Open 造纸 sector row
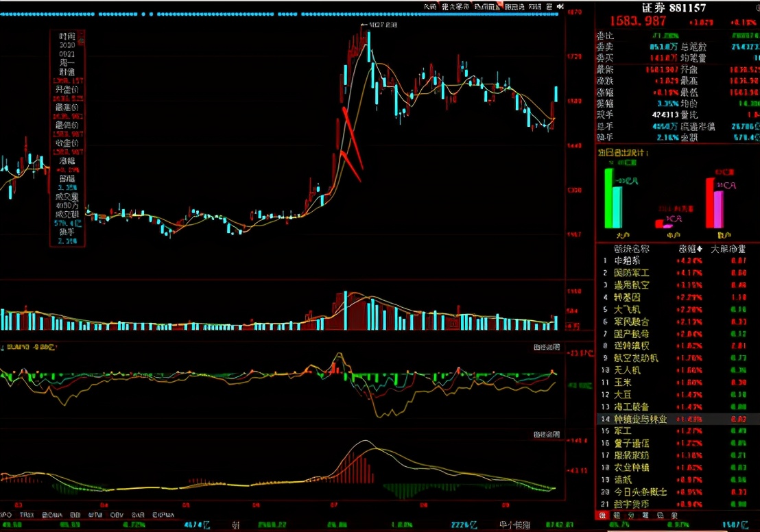The width and height of the screenshot is (760, 532). [678, 480]
